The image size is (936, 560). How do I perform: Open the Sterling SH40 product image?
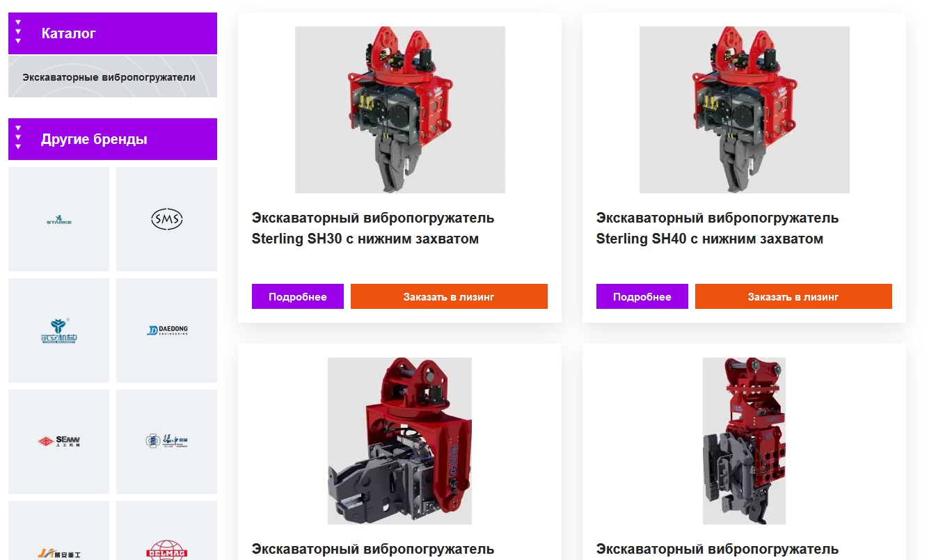745,110
